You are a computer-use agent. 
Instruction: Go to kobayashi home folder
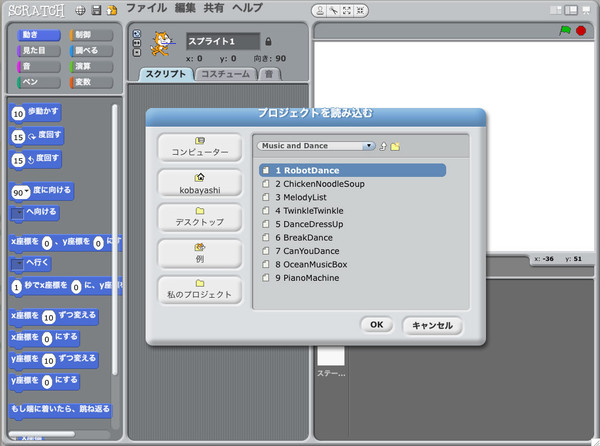[x=200, y=182]
